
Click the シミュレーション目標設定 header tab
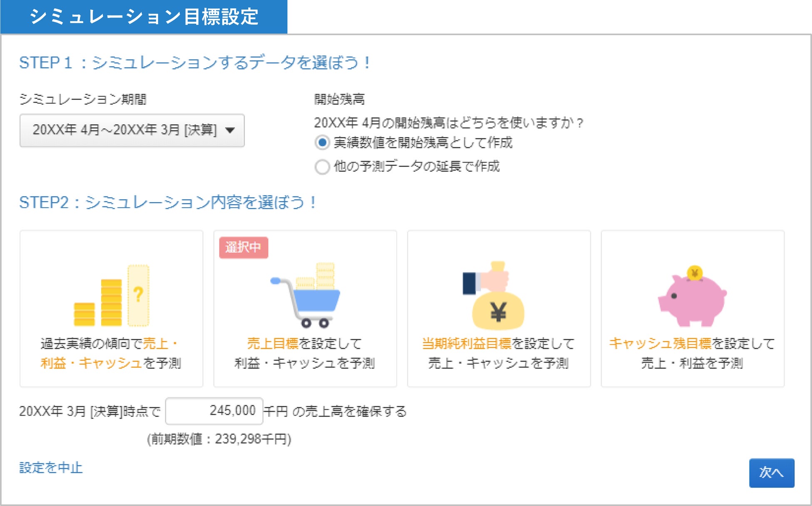pos(144,17)
